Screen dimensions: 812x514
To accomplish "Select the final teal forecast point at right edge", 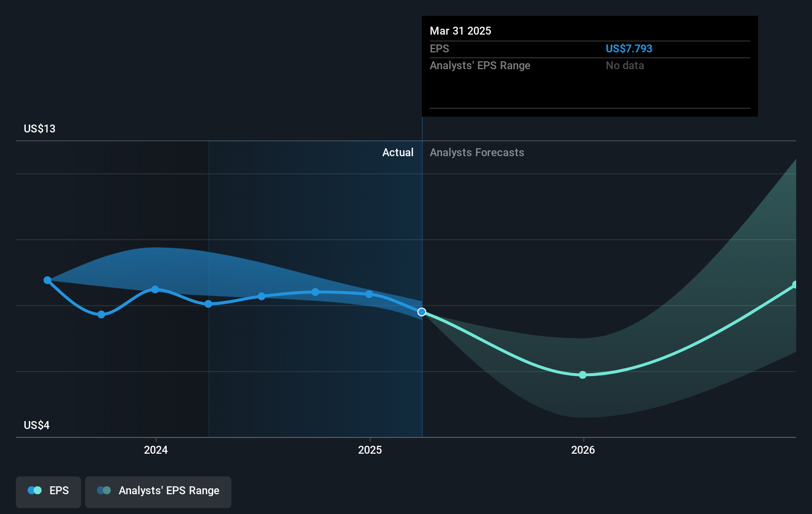I will (795, 285).
